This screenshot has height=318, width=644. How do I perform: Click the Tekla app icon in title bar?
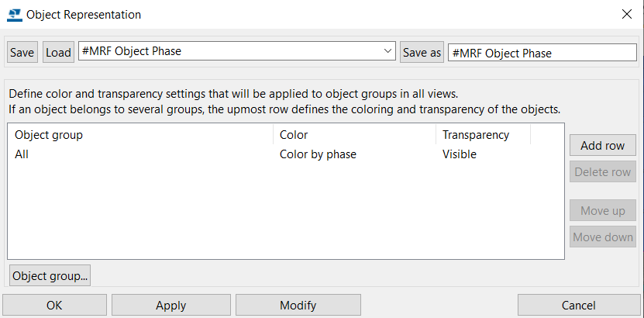[x=15, y=15]
